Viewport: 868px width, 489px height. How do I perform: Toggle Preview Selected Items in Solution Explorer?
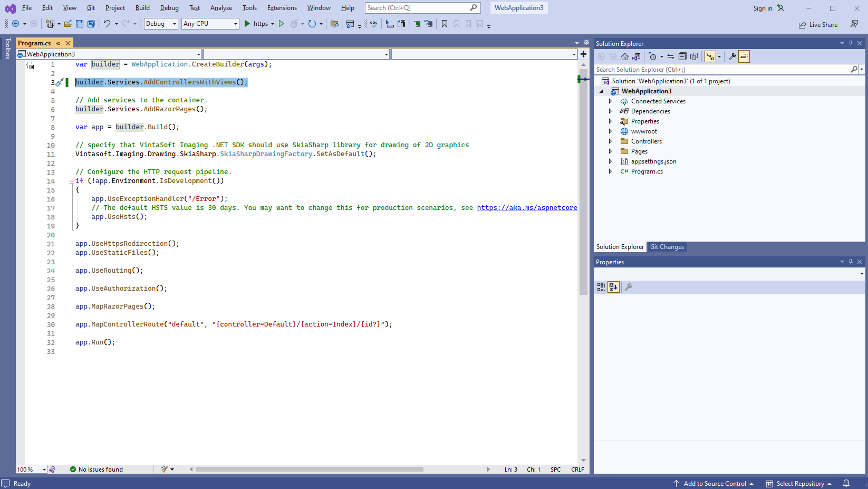[x=744, y=56]
